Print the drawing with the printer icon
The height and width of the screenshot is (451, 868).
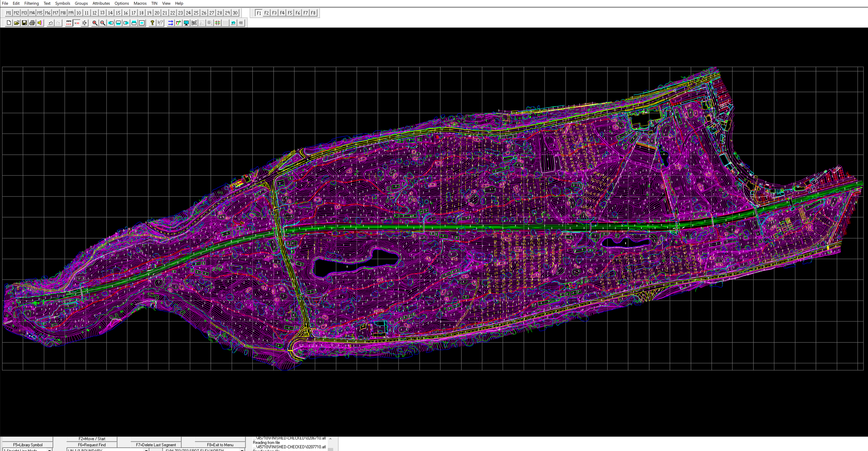(x=32, y=23)
